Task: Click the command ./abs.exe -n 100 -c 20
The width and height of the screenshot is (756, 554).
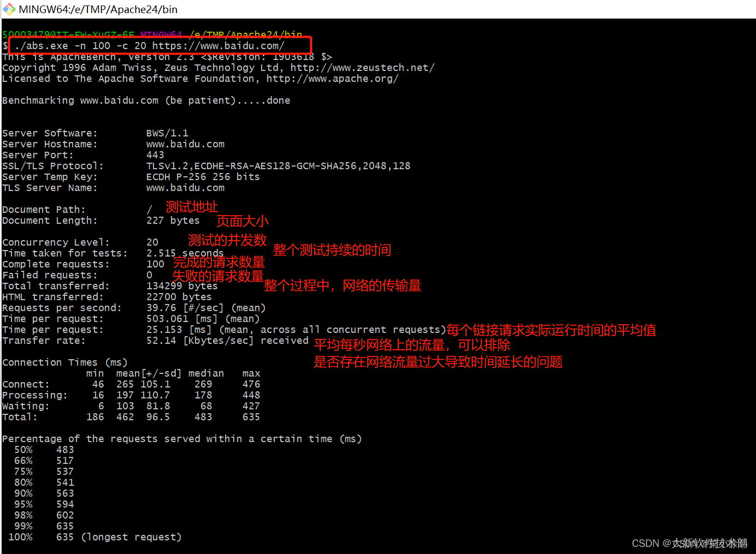Action: point(80,46)
